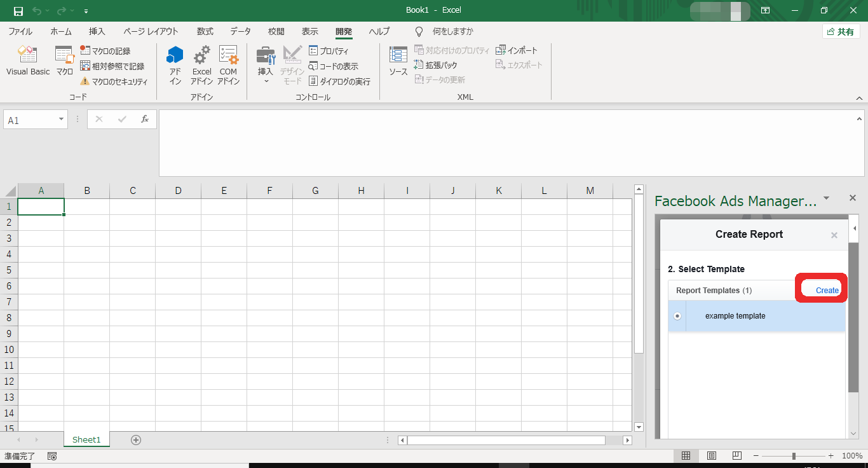Click the Name Box showing A1
The image size is (868, 468).
pos(29,120)
